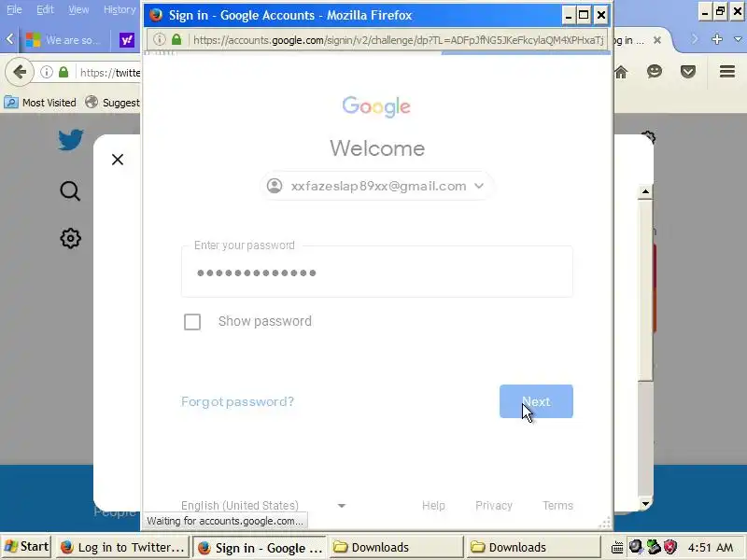Click the Google logo
This screenshot has width=747, height=560.
click(x=376, y=106)
